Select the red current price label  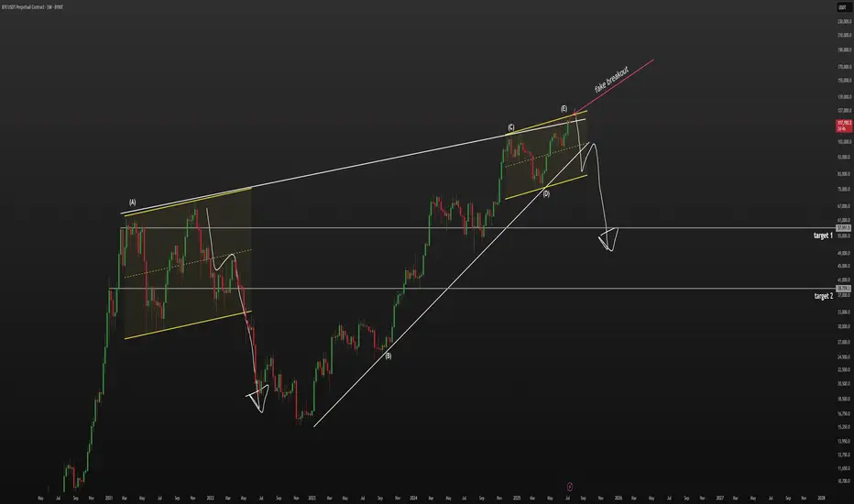tap(844, 126)
